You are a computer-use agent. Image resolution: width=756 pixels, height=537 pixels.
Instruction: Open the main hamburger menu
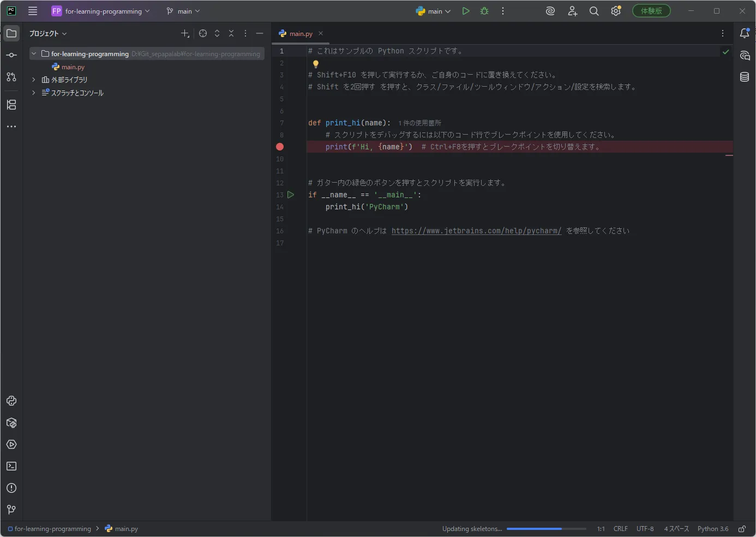coord(33,11)
